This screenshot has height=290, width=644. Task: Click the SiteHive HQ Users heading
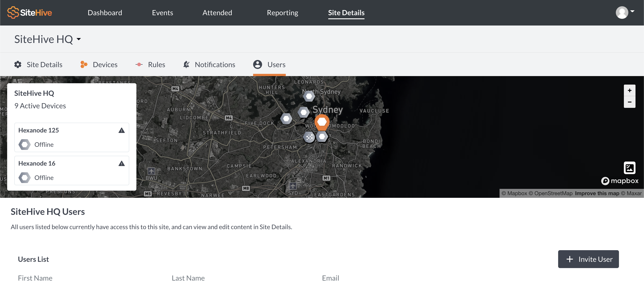[48, 212]
